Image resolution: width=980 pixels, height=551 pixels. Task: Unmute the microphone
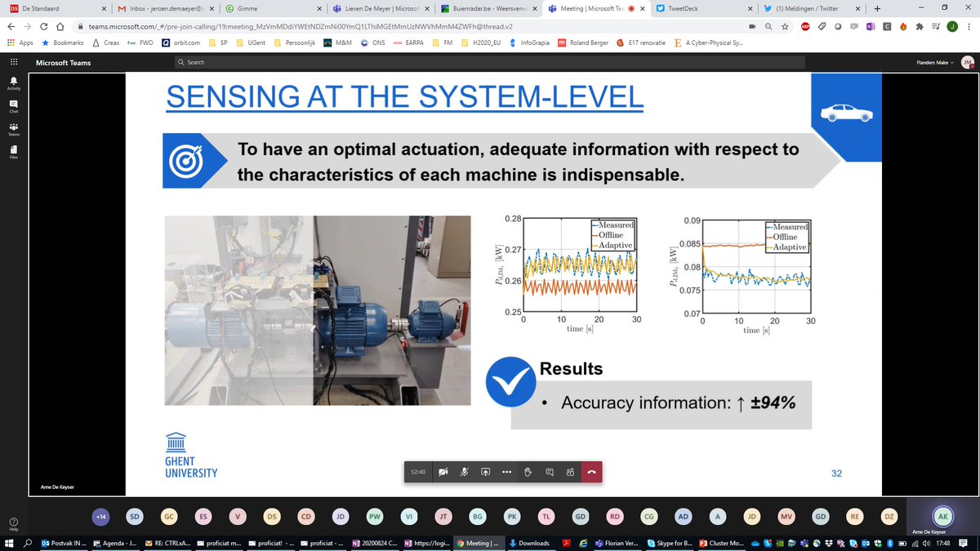(464, 472)
